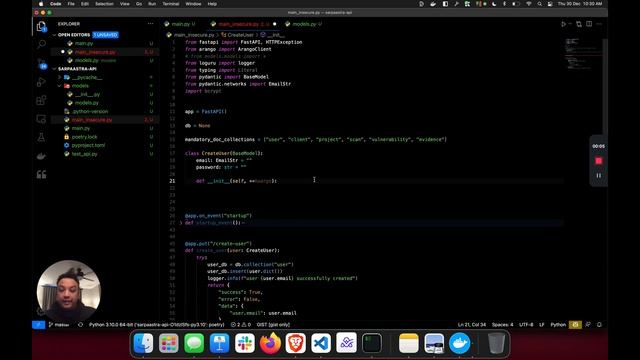This screenshot has width=640, height=360.
Task: Open the Explorer view in activity bar
Action: [41, 27]
